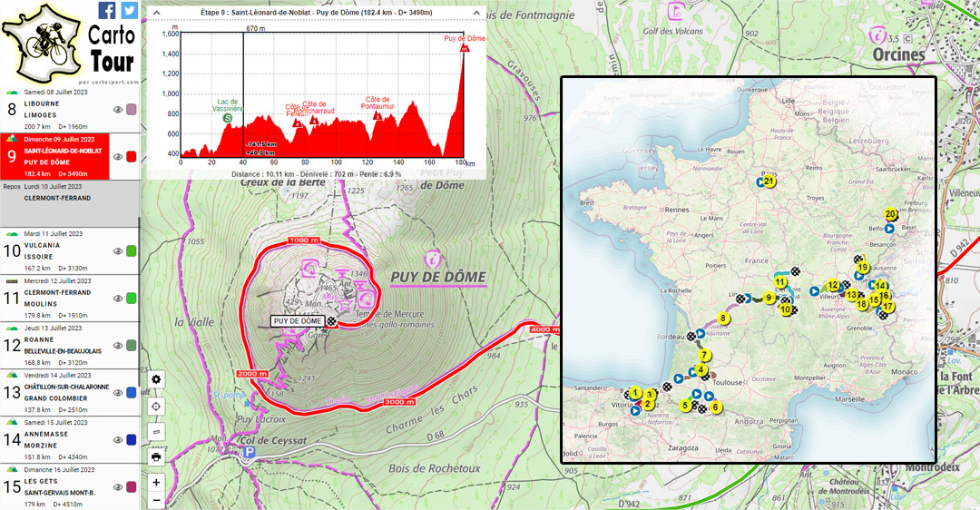Screen dimensions: 980x510
Task: Zoom in with the plus button
Action: point(156,483)
